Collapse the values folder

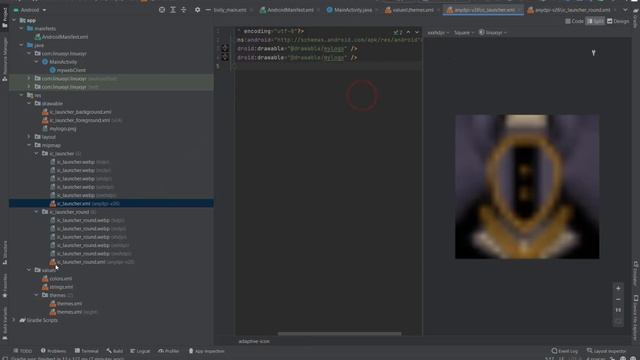pos(29,270)
